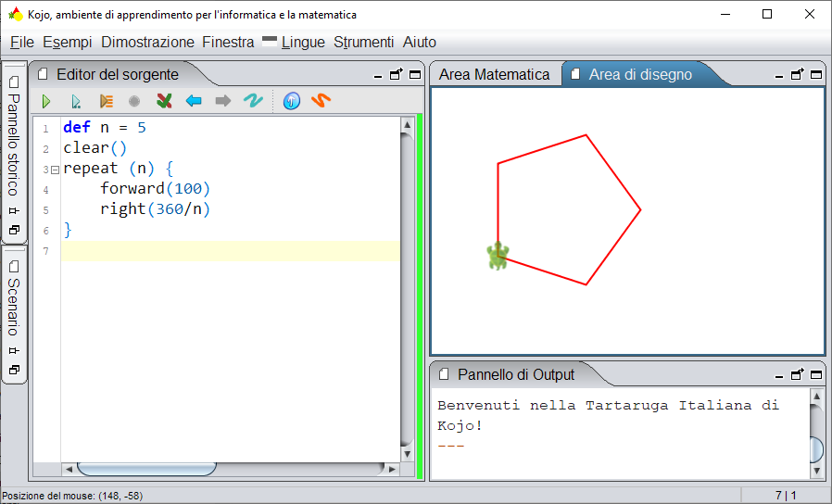Click the gray next history arrow
832x504 pixels.
point(223,100)
